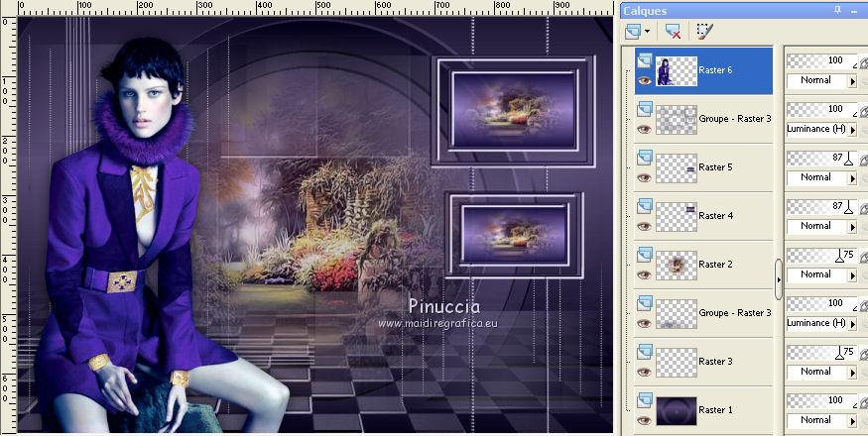Open blend mode dropdown for Raster 4
The height and width of the screenshot is (436, 868).
pyautogui.click(x=852, y=226)
